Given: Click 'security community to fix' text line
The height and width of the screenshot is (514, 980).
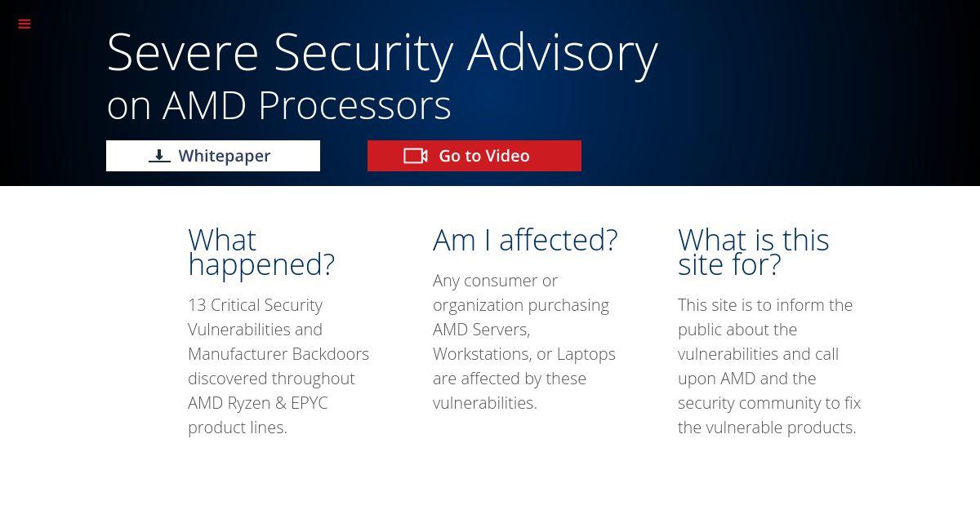Looking at the screenshot, I should pyautogui.click(x=769, y=403).
